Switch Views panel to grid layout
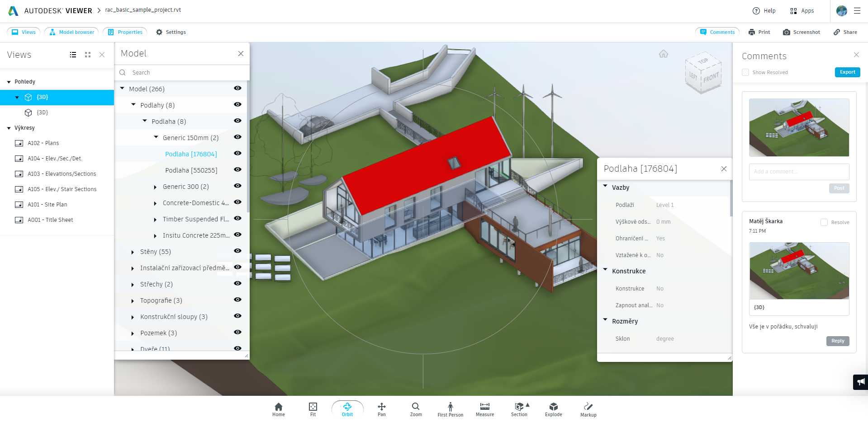Viewport: 868px width, 422px height. click(x=88, y=55)
